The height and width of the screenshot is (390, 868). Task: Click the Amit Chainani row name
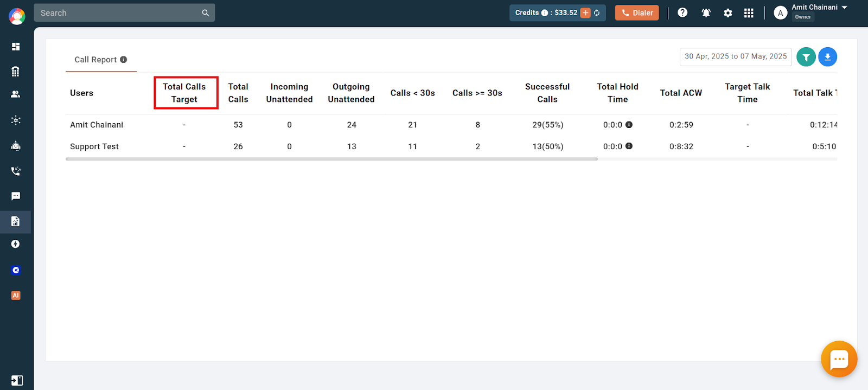(97, 125)
